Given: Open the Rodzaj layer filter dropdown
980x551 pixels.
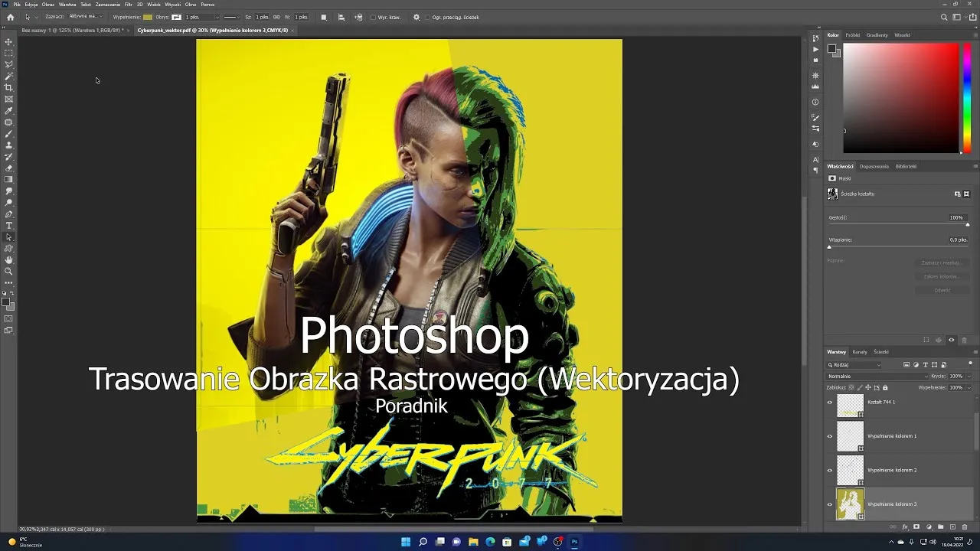Looking at the screenshot, I should click(x=854, y=365).
